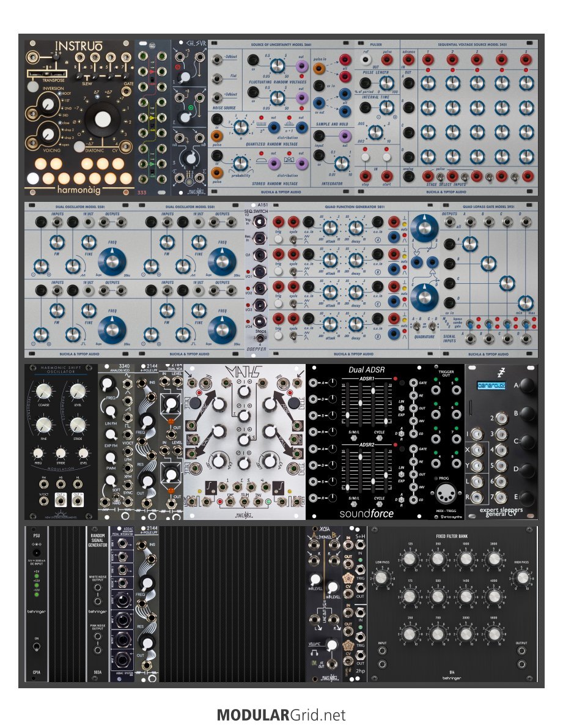Click the Integrator knob on Source of Uncertainty
The height and width of the screenshot is (728, 563).
click(x=341, y=163)
